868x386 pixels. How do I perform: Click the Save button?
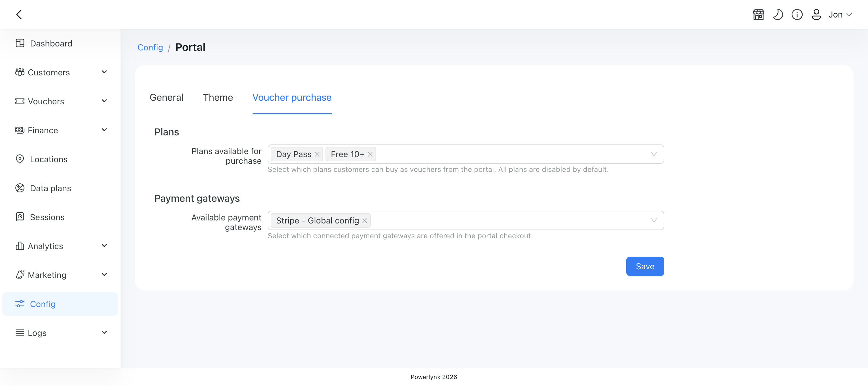click(645, 266)
